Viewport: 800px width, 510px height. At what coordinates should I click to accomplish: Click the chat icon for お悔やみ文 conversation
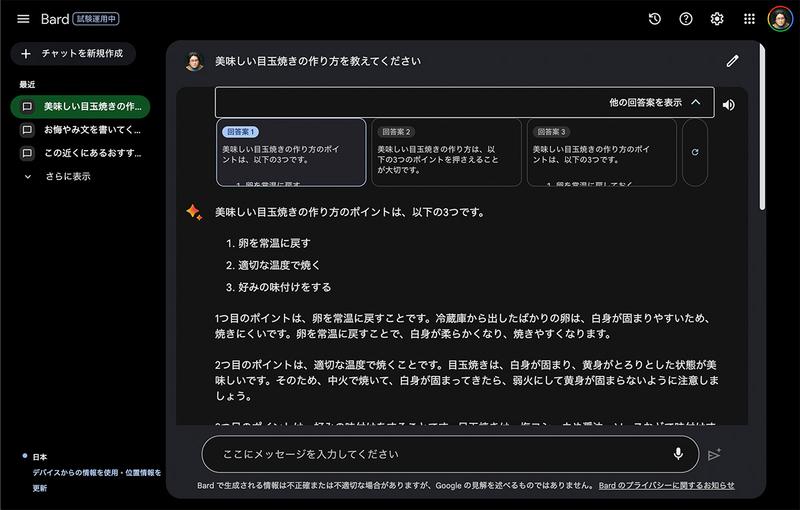[x=27, y=130]
